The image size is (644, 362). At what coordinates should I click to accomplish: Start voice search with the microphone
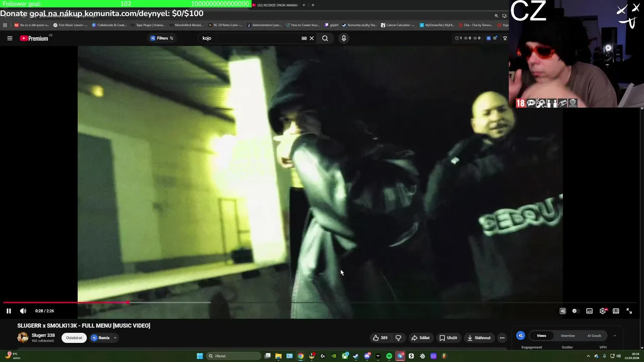coord(344,38)
